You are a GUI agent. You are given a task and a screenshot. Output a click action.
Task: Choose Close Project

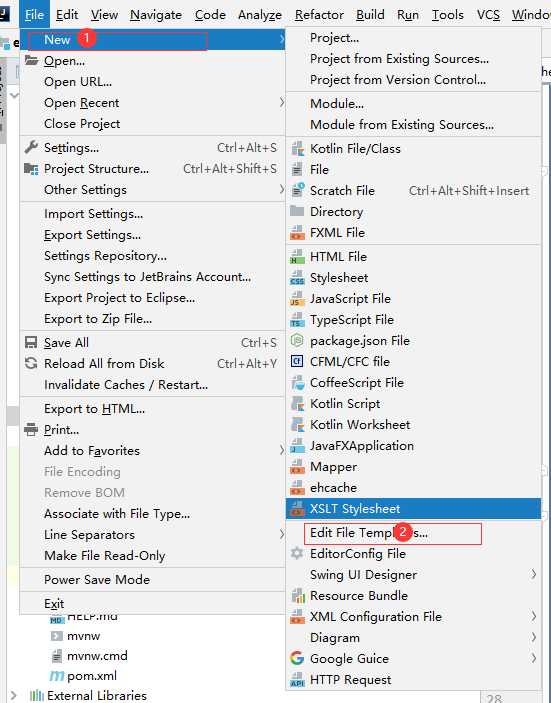coord(152,123)
